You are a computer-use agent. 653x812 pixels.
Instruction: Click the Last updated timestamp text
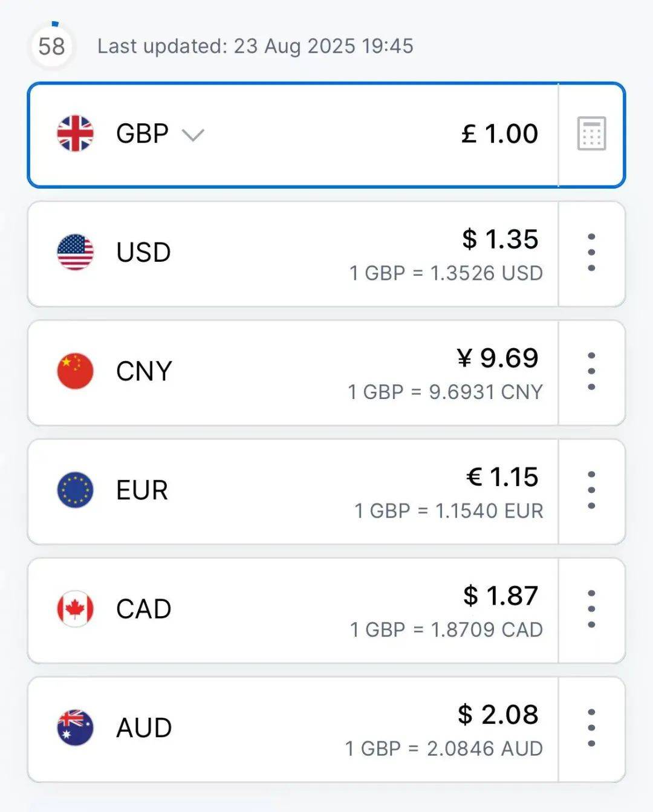coord(255,46)
